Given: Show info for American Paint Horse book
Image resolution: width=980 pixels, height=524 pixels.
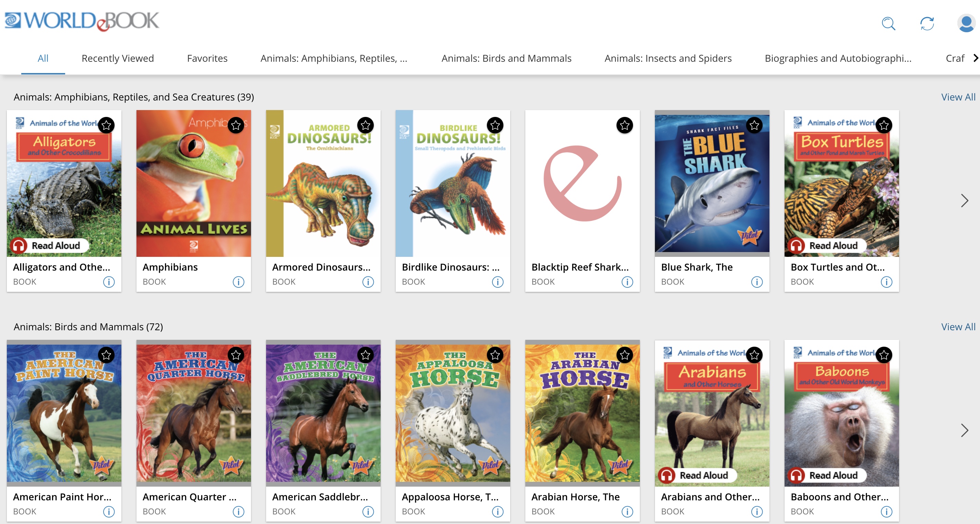Looking at the screenshot, I should pyautogui.click(x=109, y=512).
